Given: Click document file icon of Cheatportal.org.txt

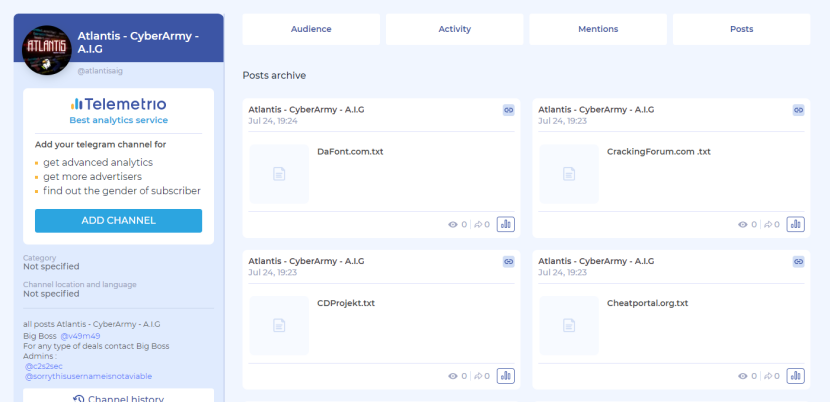Looking at the screenshot, I should click(569, 325).
